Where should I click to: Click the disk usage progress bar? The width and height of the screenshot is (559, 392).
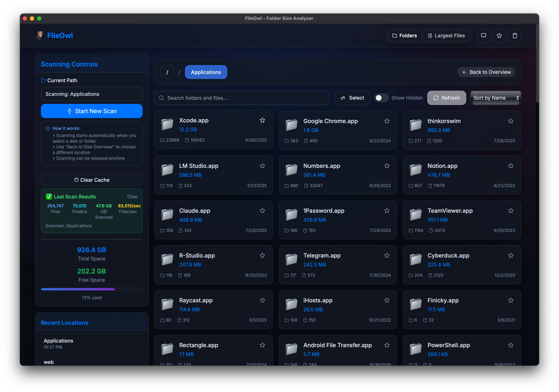(x=92, y=289)
